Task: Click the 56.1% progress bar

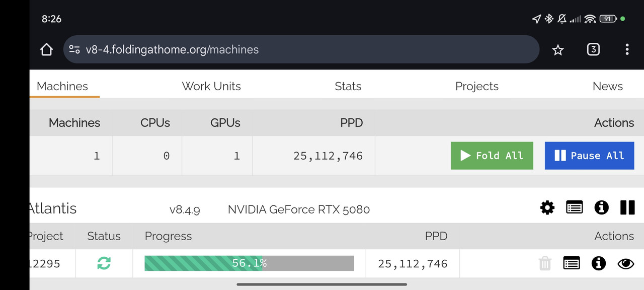Action: 249,263
